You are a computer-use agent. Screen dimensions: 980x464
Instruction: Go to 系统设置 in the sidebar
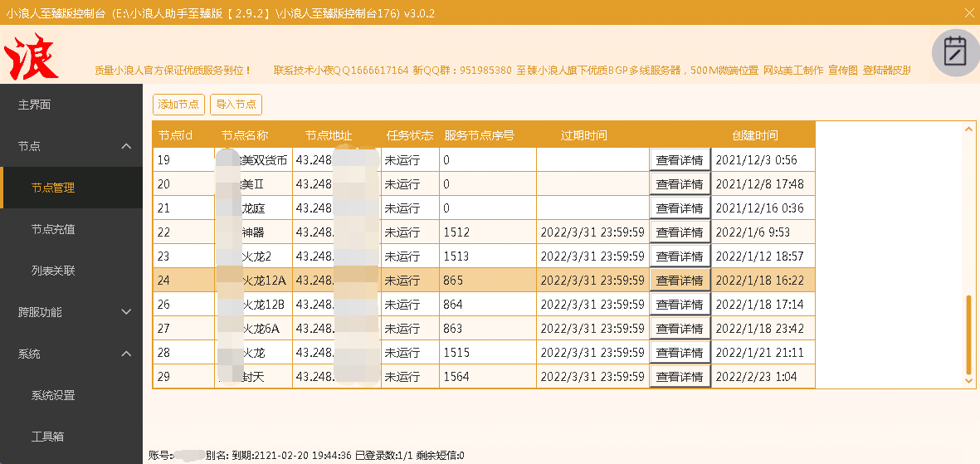(x=53, y=395)
